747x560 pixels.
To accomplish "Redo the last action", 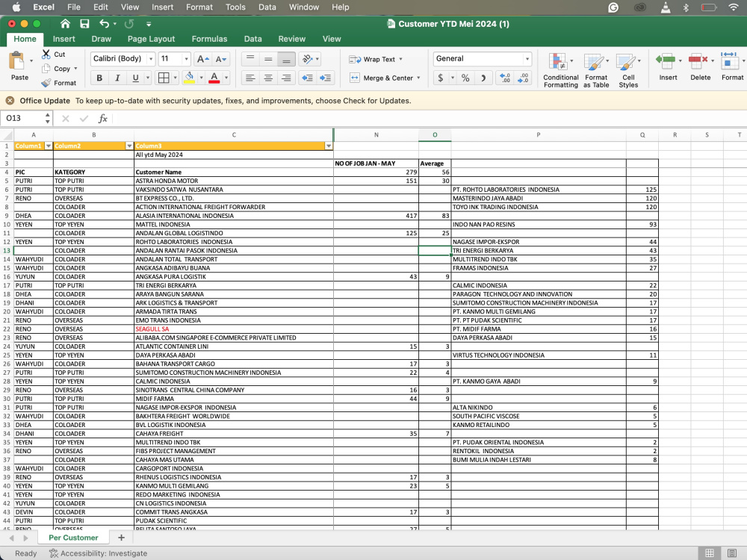I will 128,24.
